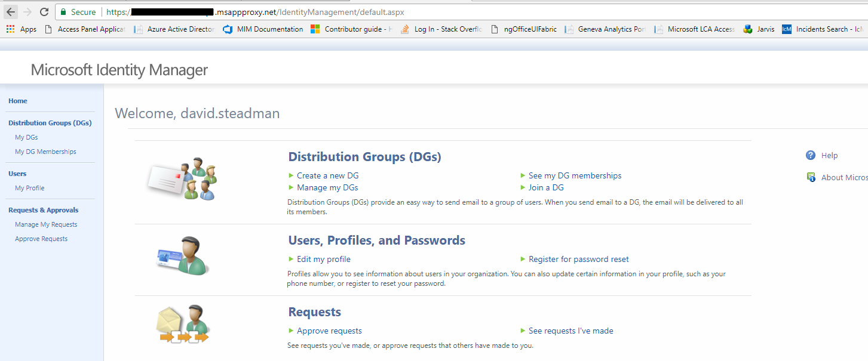The height and width of the screenshot is (361, 868).
Task: Click Register for password reset link
Action: click(x=579, y=259)
